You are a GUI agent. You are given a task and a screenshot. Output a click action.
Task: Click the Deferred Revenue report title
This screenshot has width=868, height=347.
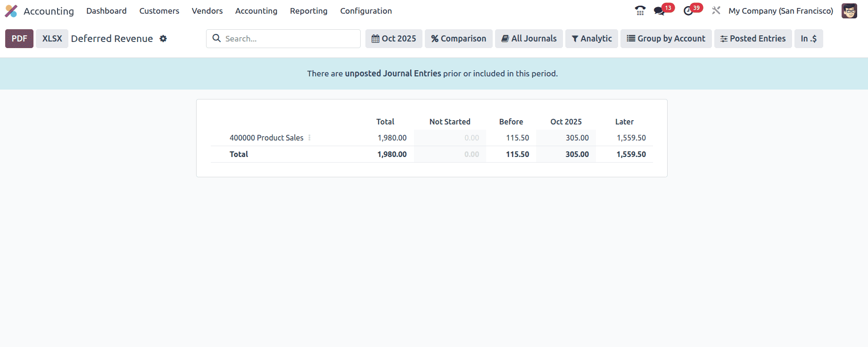tap(112, 39)
